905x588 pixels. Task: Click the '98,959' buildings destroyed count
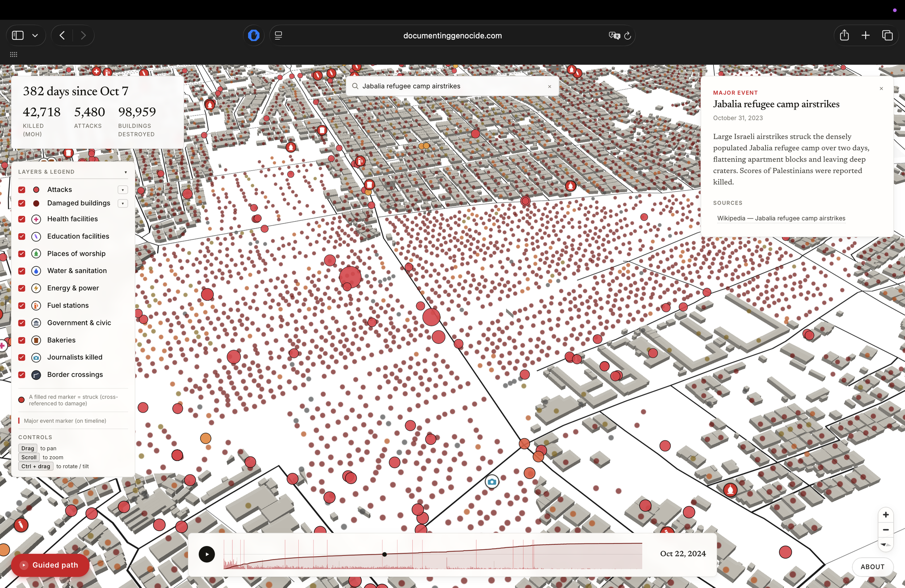pos(137,112)
